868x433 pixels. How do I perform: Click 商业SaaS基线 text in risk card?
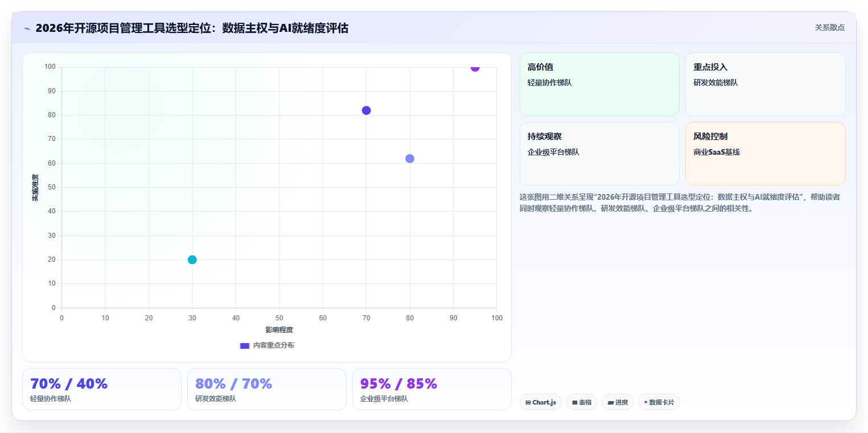click(716, 152)
